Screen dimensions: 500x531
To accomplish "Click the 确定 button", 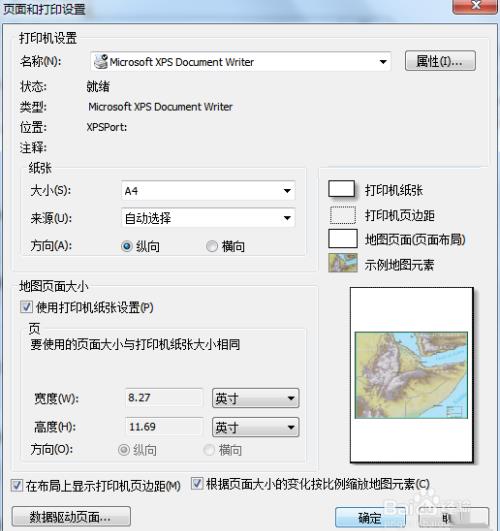I will click(x=370, y=517).
